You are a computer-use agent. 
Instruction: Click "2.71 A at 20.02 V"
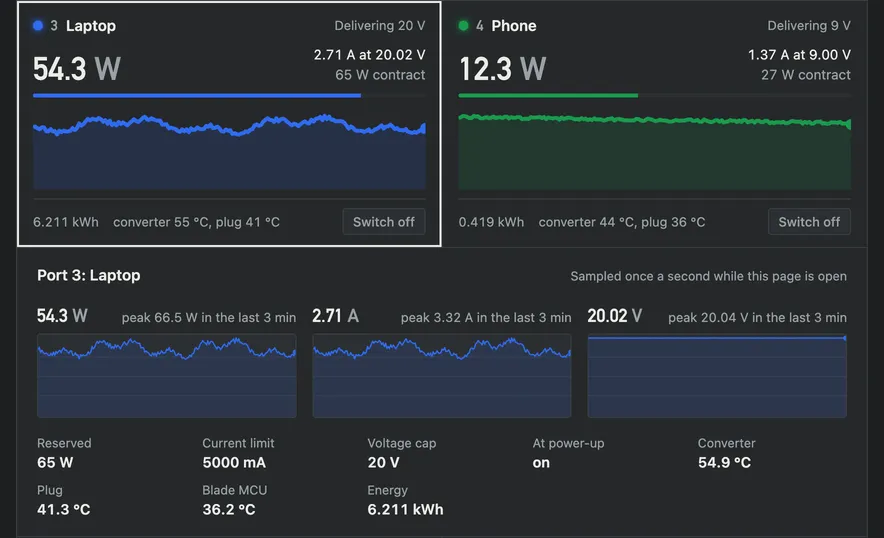369,55
